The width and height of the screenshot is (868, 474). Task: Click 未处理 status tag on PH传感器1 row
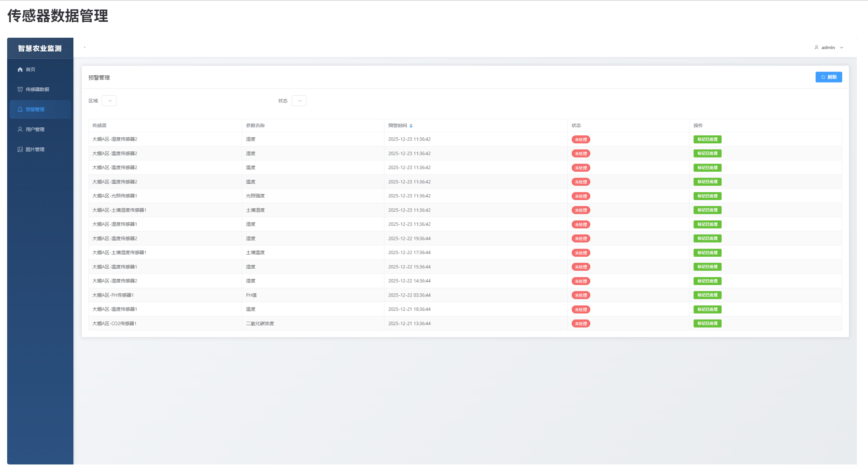580,295
